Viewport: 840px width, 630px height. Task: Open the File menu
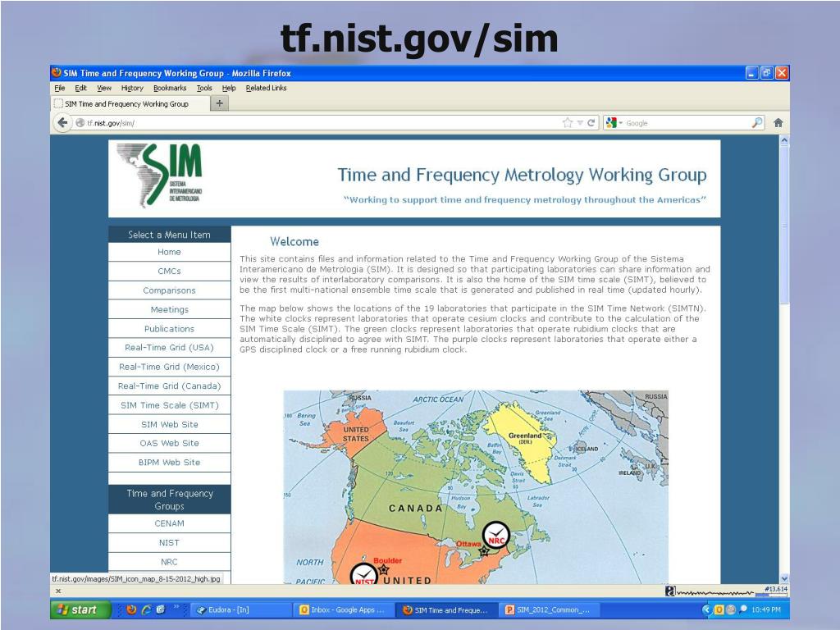point(59,88)
